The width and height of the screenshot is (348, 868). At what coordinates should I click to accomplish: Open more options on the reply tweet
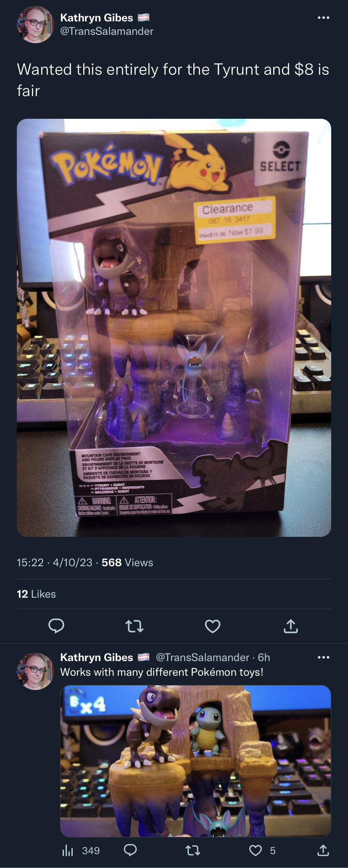[323, 657]
